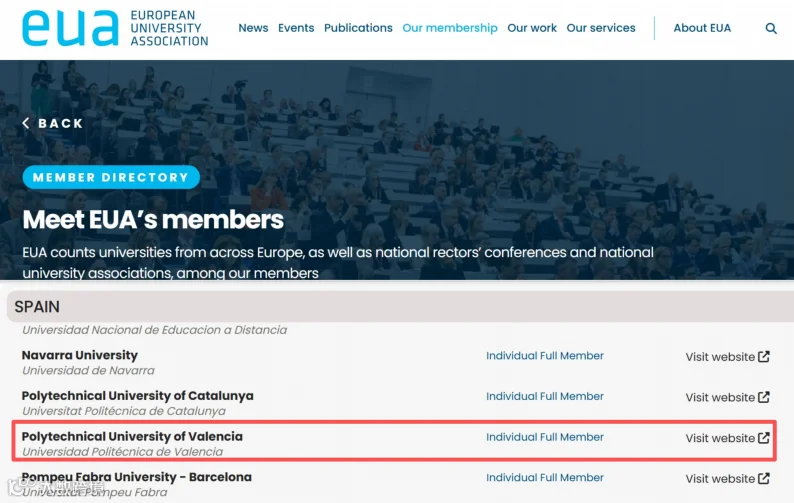Open Polytechnical University of Valencia entry
The height and width of the screenshot is (503, 794).
(x=132, y=436)
